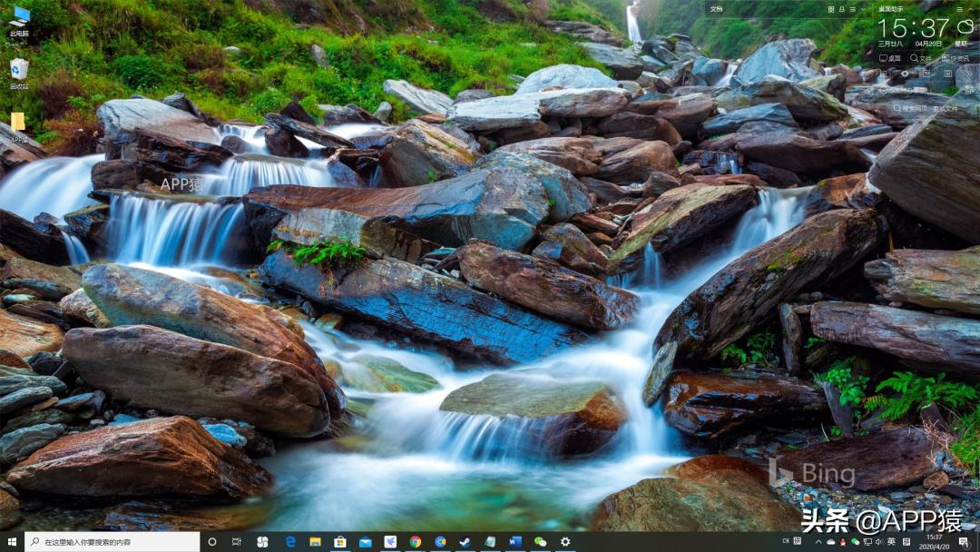980x552 pixels.
Task: Click grid view icon in 文档 widget
Action: click(x=831, y=9)
